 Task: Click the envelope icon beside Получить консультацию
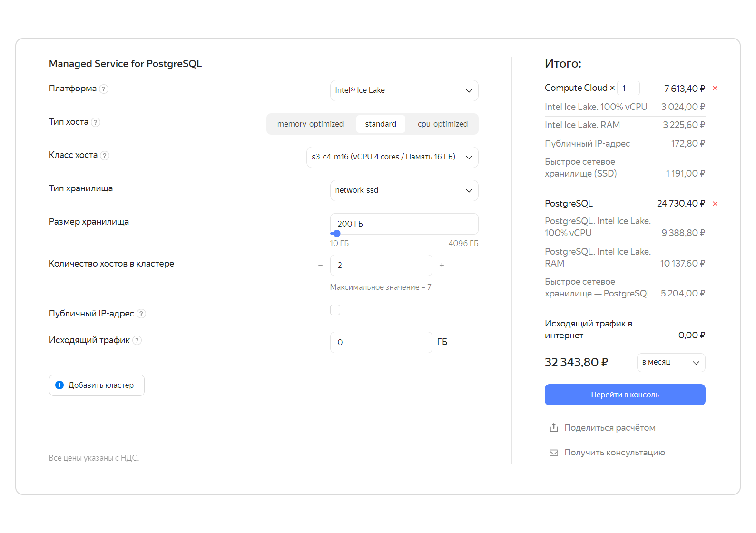click(x=554, y=453)
